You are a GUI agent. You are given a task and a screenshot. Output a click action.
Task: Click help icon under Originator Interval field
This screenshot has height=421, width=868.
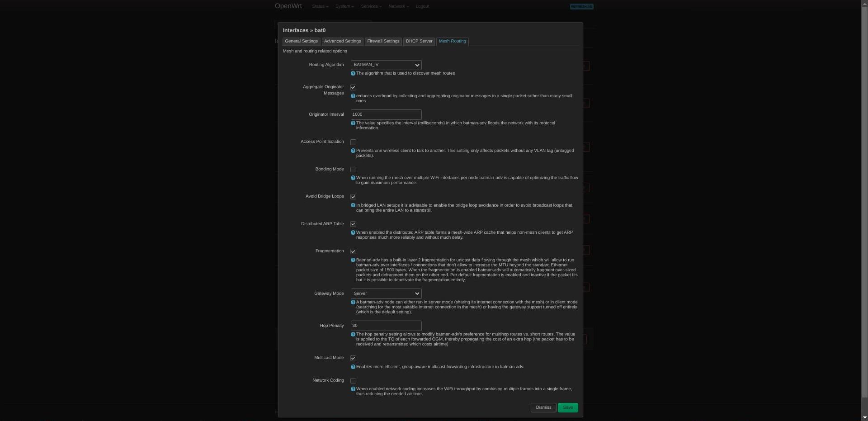pos(353,123)
